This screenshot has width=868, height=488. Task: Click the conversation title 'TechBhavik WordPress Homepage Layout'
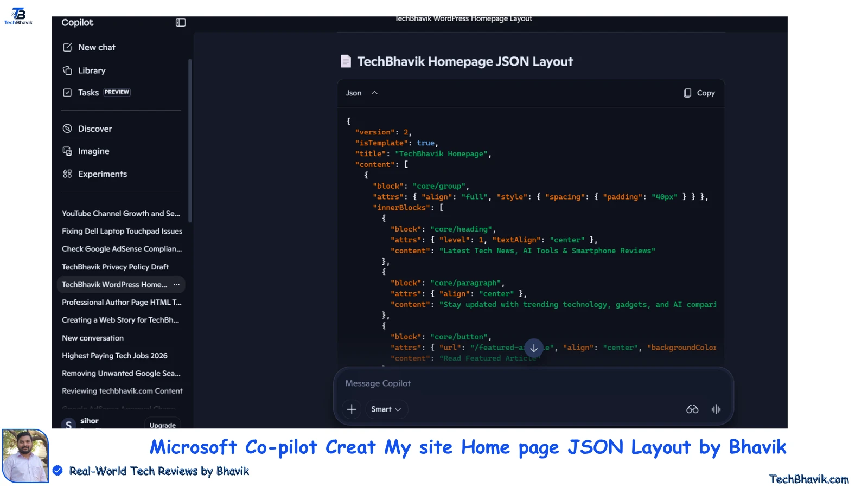[463, 19]
